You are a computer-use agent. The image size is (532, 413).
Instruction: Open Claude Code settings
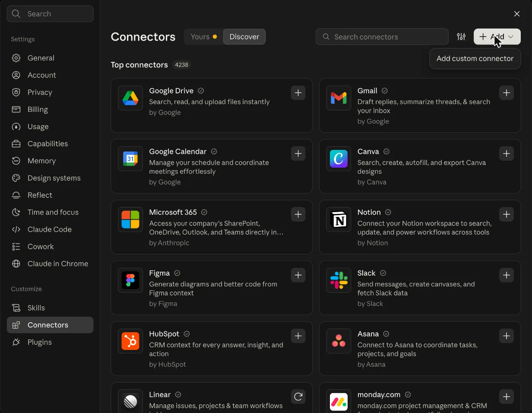click(50, 229)
